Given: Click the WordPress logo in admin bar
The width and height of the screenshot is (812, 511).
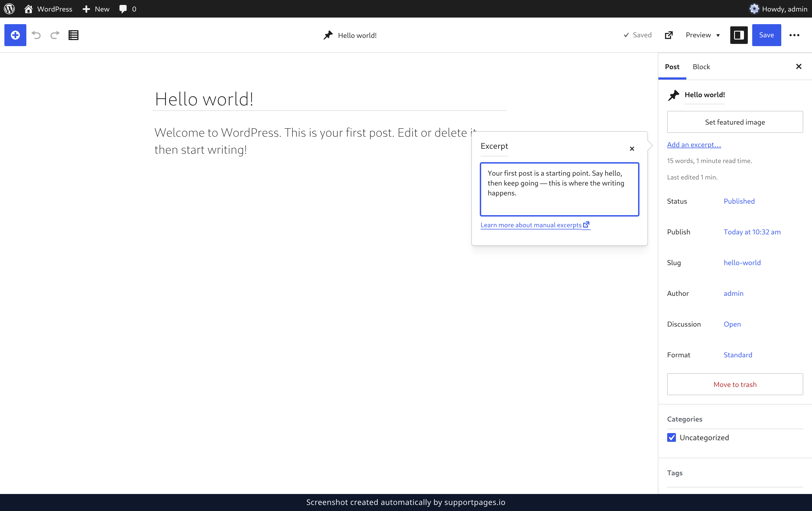Looking at the screenshot, I should (x=9, y=9).
